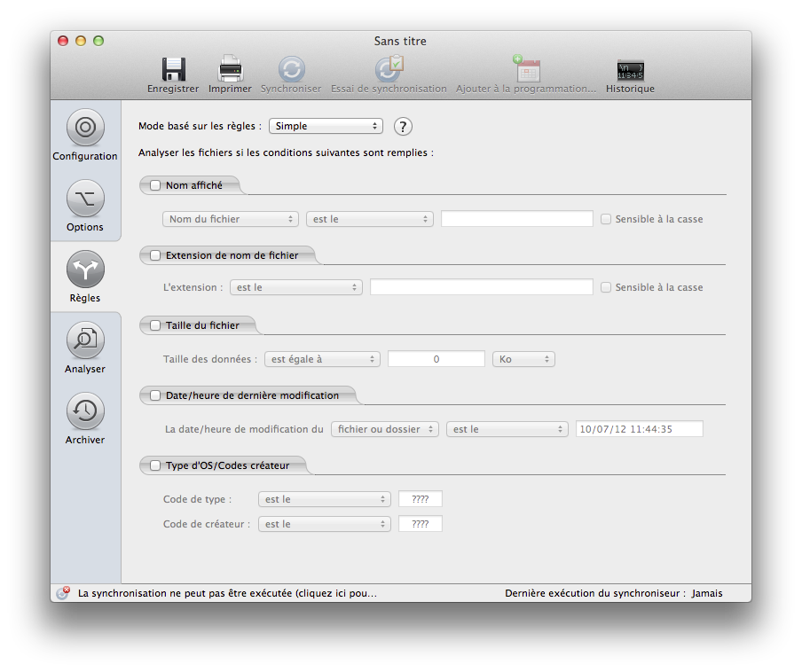802x672 pixels.
Task: Click the sync error status icon
Action: [63, 593]
